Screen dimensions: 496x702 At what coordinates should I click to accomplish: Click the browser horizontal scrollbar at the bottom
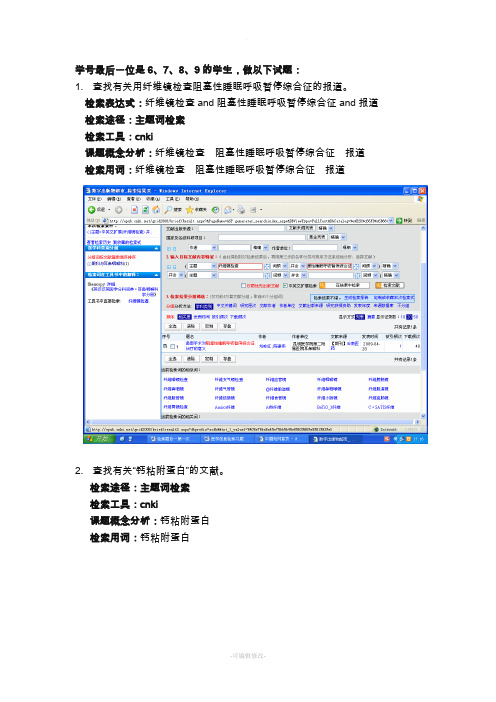pyautogui.click(x=253, y=422)
